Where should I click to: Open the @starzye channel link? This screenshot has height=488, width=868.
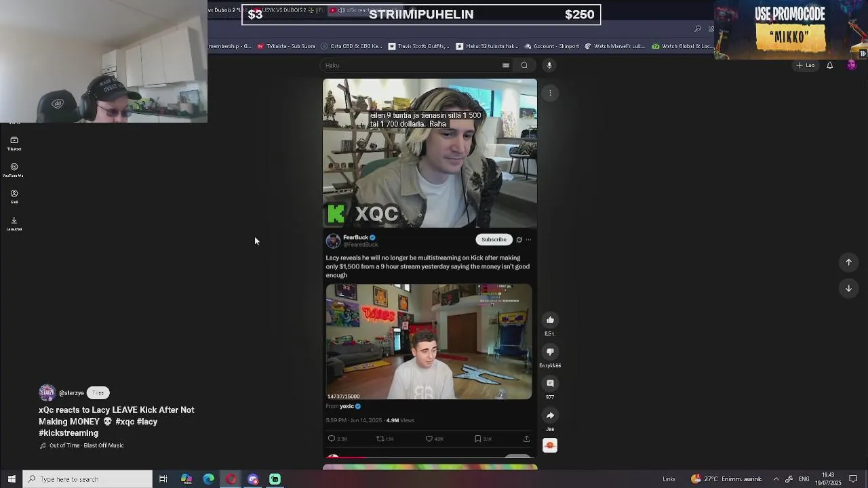[x=71, y=393]
